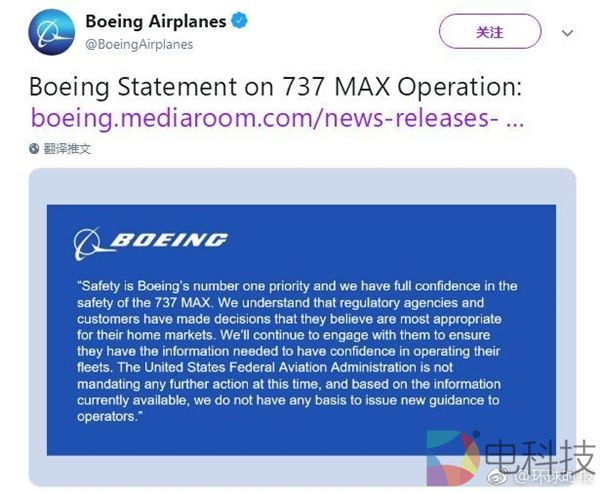This screenshot has width=600, height=493.
Task: Click the 关注 follow button
Action: pyautogui.click(x=489, y=32)
